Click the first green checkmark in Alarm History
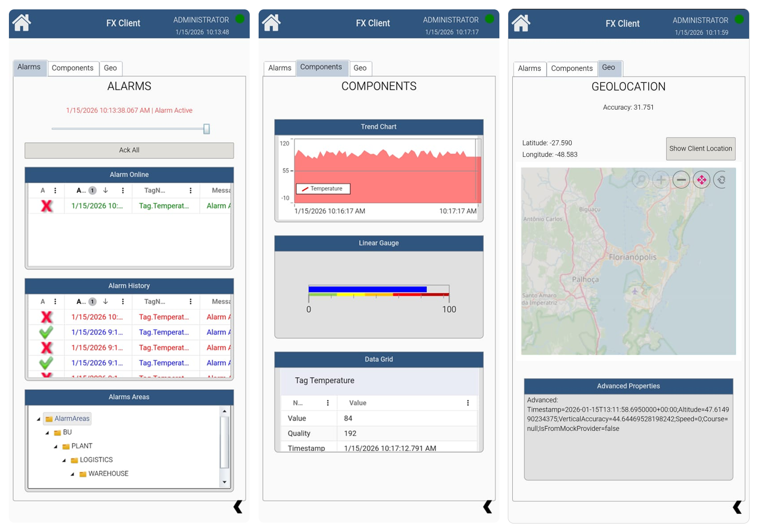The height and width of the screenshot is (532, 758). [x=46, y=332]
